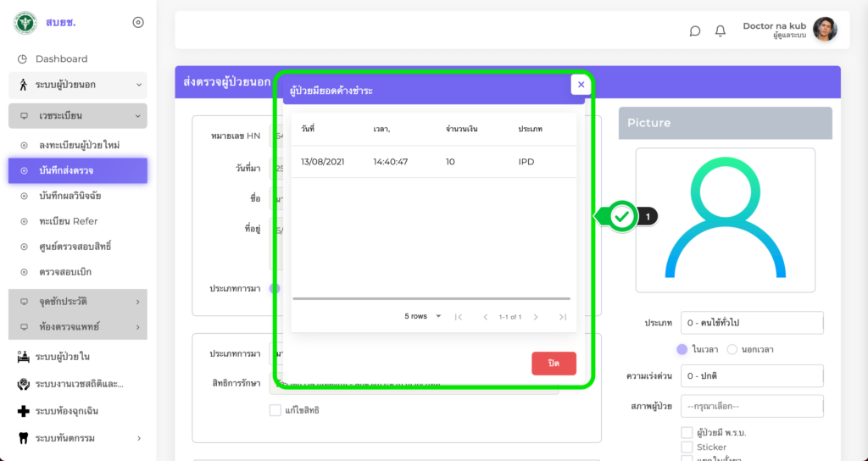The width and height of the screenshot is (868, 461).
Task: Click the ระบบห้องฉุกเฉิน plus icon
Action: tap(23, 411)
